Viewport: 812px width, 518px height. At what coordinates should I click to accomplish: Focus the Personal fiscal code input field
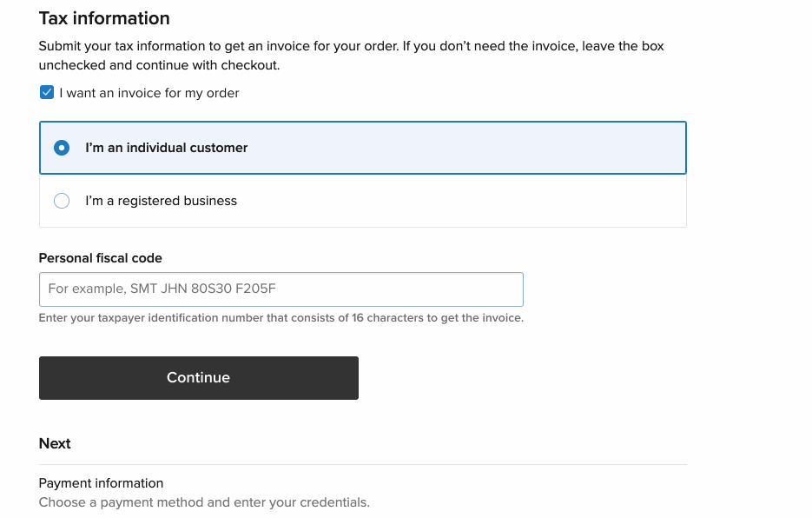click(281, 289)
